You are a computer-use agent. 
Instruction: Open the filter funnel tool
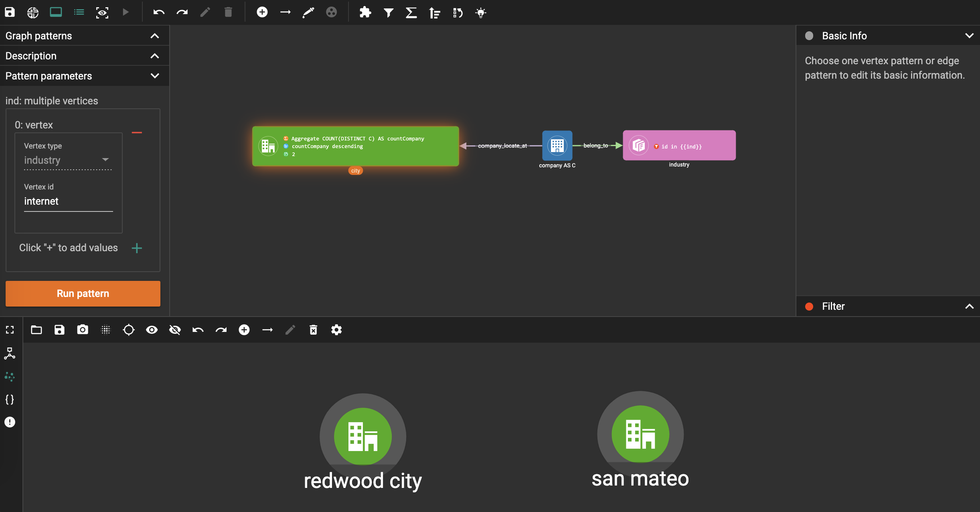(x=388, y=12)
